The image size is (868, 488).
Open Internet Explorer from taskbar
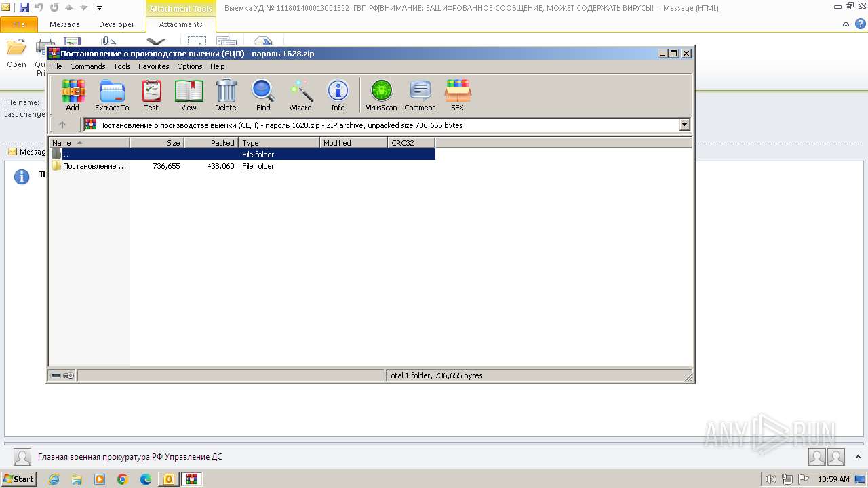click(x=54, y=479)
